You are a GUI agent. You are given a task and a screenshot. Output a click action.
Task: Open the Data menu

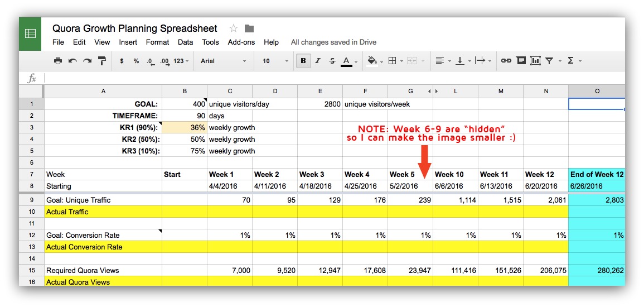click(x=186, y=42)
